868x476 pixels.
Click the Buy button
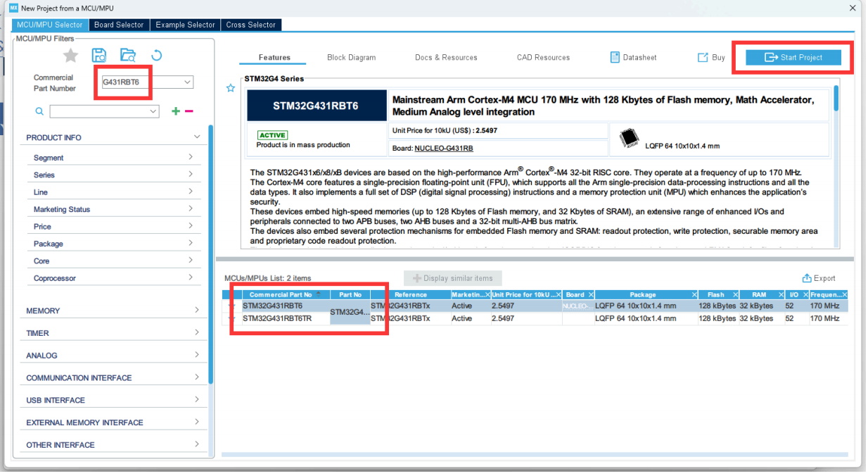711,58
